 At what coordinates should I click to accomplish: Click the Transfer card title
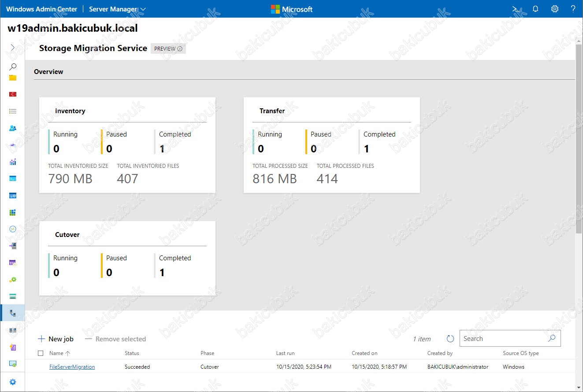click(x=272, y=111)
